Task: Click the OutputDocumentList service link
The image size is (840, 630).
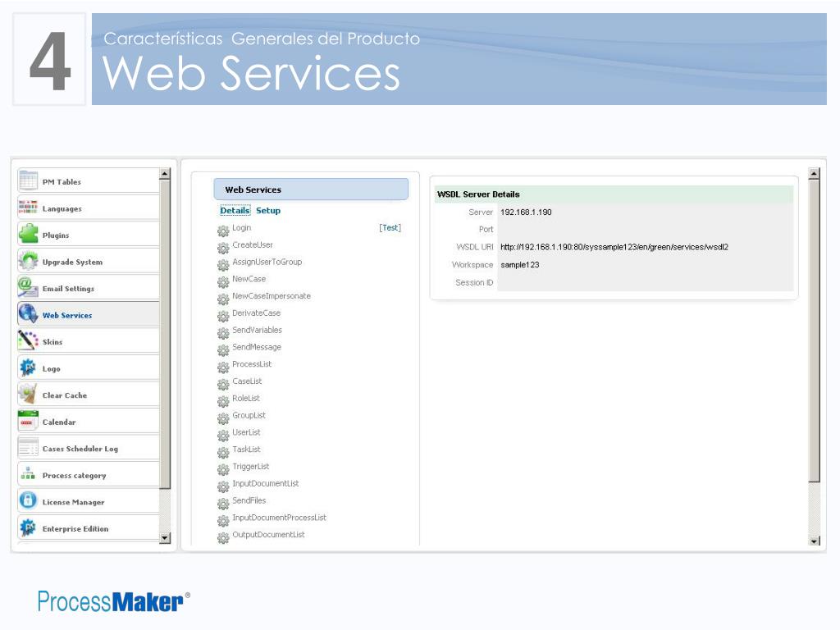Action: pos(268,535)
